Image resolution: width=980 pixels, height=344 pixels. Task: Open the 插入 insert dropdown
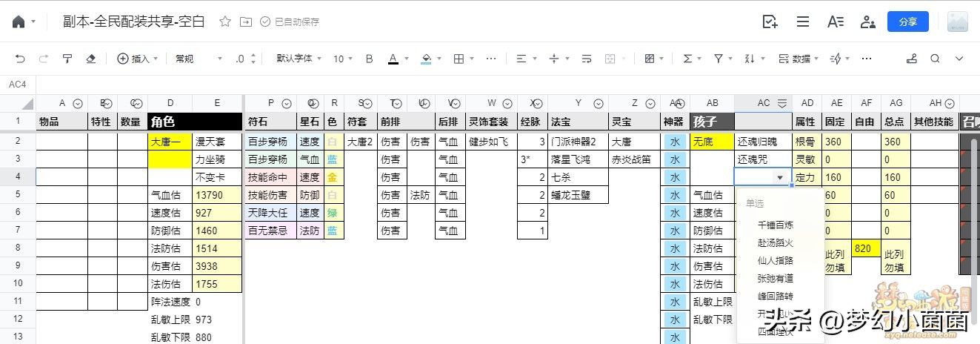(x=138, y=59)
